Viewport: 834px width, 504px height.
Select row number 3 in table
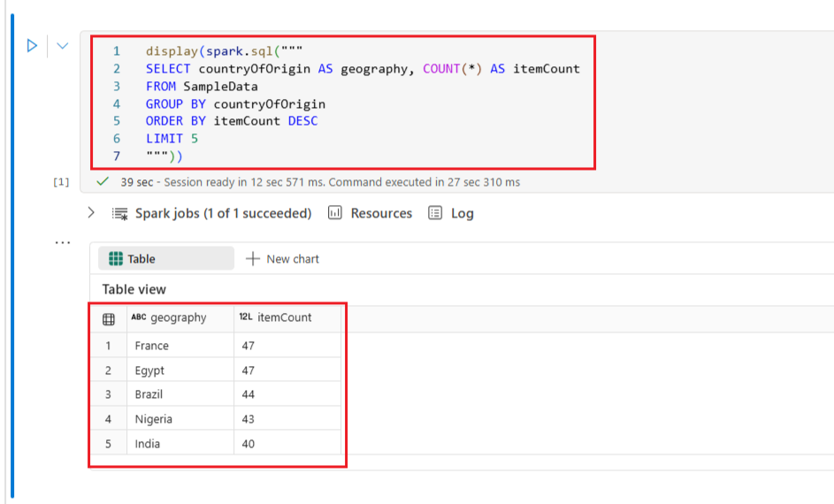coord(108,394)
